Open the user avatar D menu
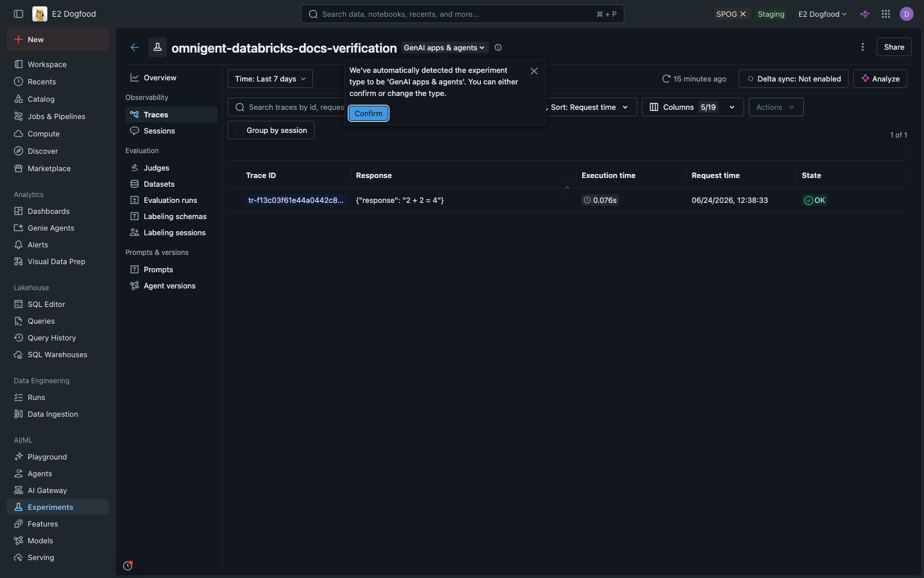The image size is (924, 578). [x=906, y=14]
